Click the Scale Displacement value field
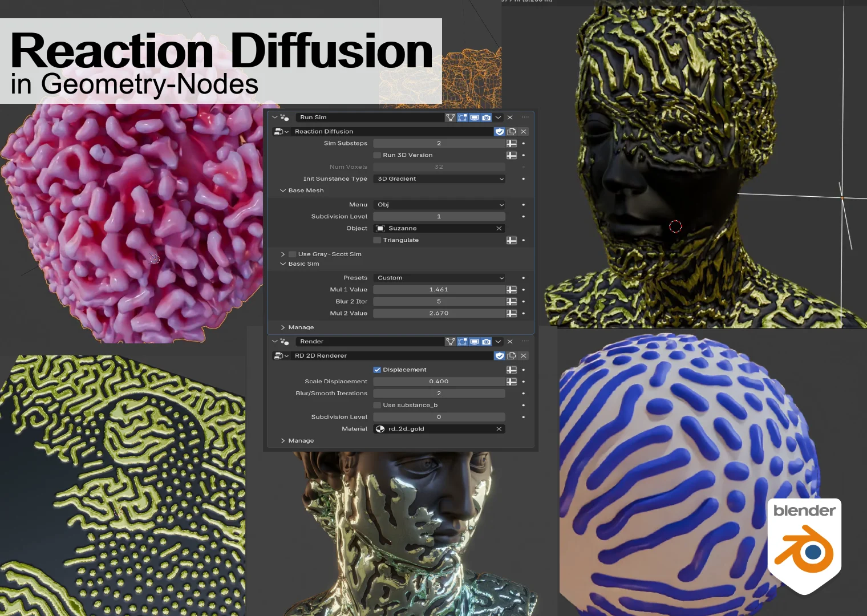The width and height of the screenshot is (867, 616). click(439, 382)
